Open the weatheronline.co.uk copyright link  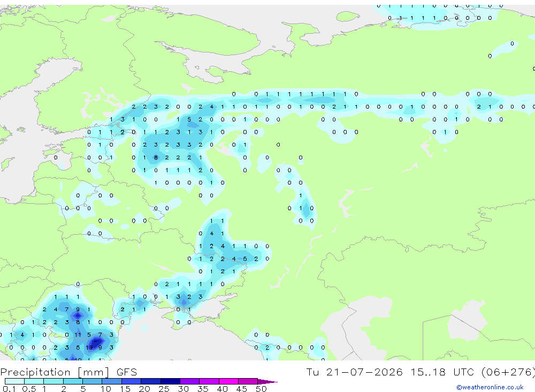pyautogui.click(x=490, y=387)
